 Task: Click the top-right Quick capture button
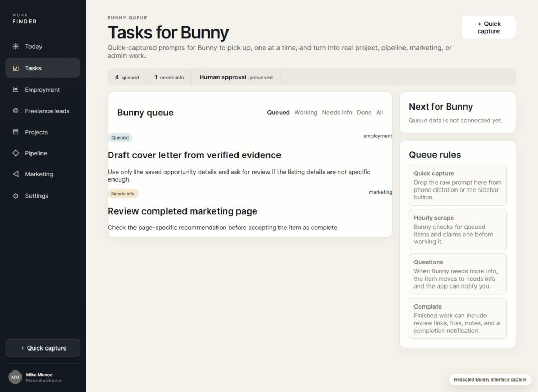coord(489,27)
